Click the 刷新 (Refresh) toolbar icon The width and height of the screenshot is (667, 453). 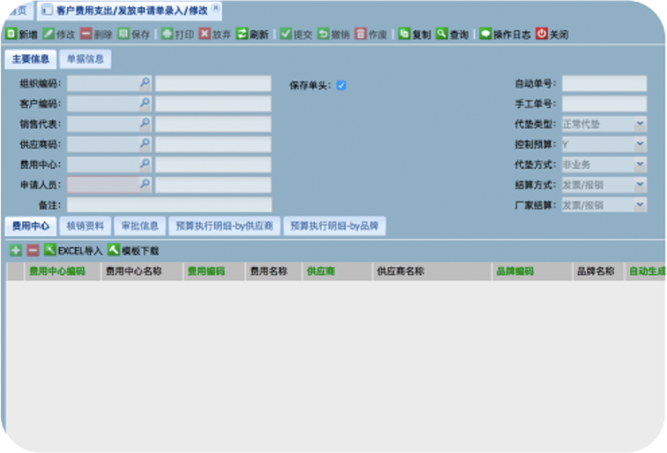pos(241,34)
